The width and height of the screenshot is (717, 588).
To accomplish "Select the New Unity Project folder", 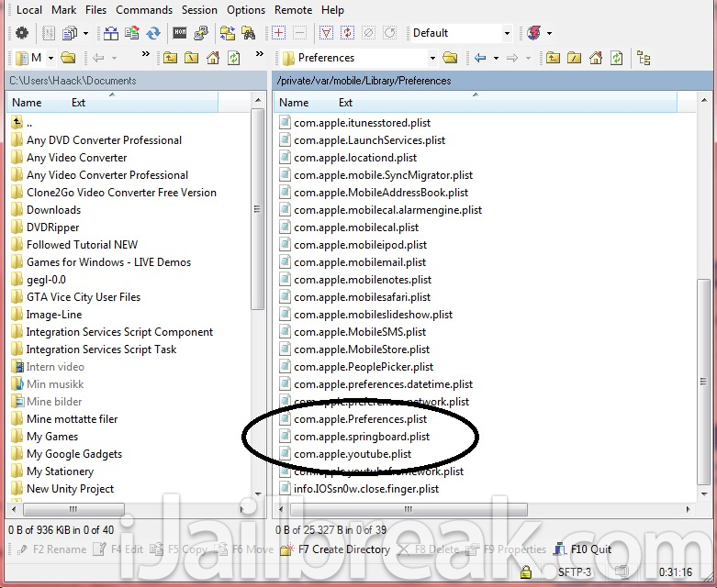I will click(x=62, y=489).
